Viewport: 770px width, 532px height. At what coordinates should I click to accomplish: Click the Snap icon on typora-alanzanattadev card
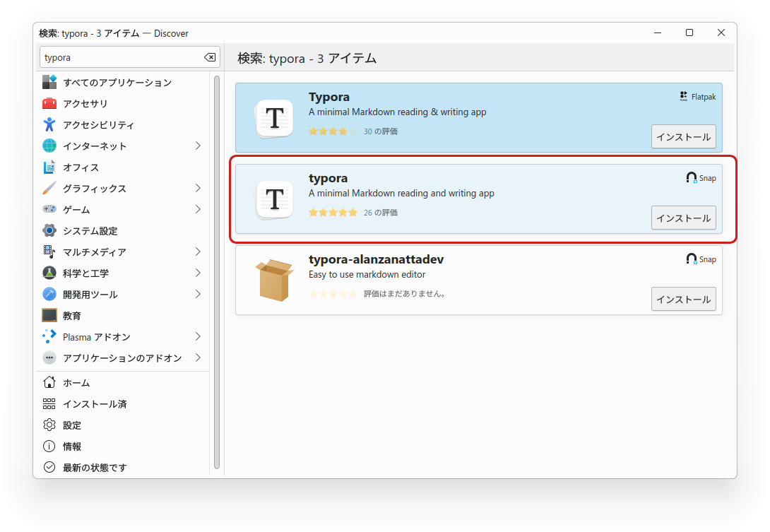692,259
